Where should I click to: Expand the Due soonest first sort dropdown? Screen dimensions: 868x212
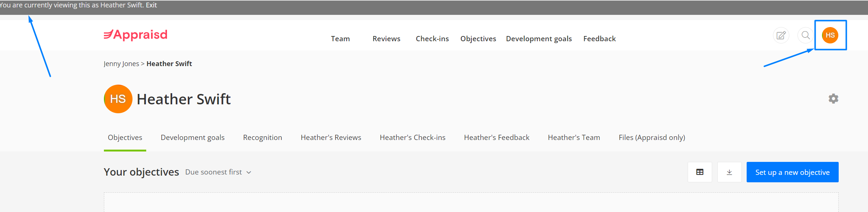(218, 172)
